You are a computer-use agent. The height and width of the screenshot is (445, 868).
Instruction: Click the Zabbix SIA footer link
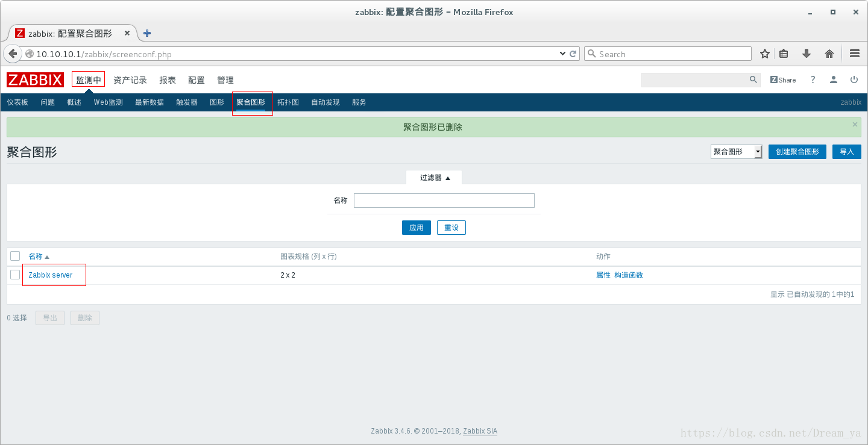(480, 431)
